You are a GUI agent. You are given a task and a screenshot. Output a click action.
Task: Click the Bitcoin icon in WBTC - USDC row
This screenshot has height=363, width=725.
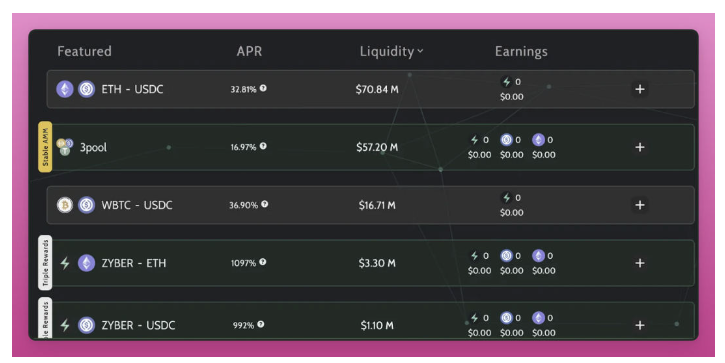[x=65, y=205]
